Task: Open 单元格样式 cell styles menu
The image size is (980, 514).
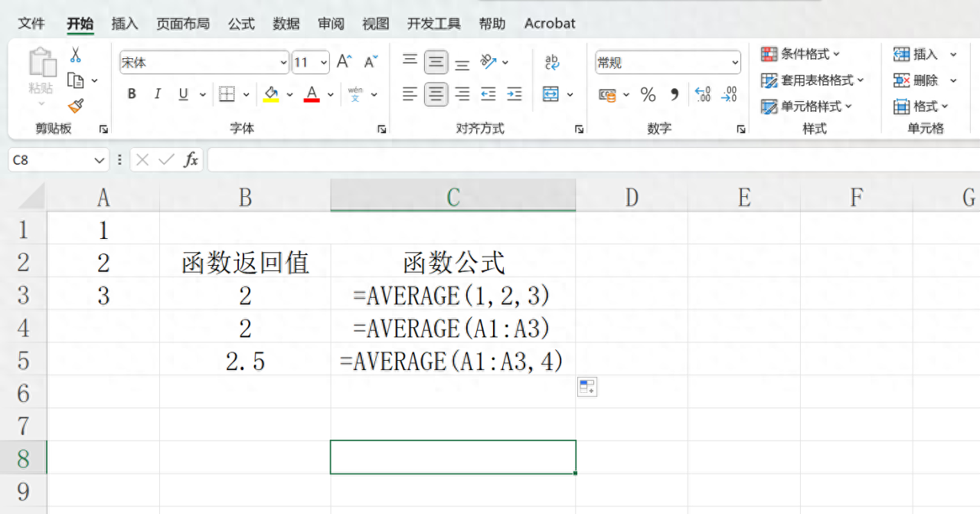Action: (x=807, y=106)
